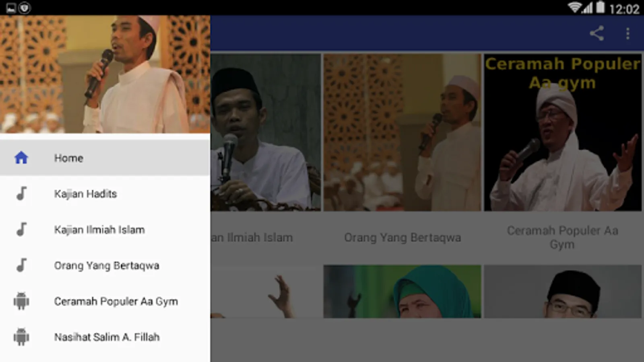Screen dimensions: 644x362
Task: Click the blue Home house icon
Action: [x=21, y=158]
